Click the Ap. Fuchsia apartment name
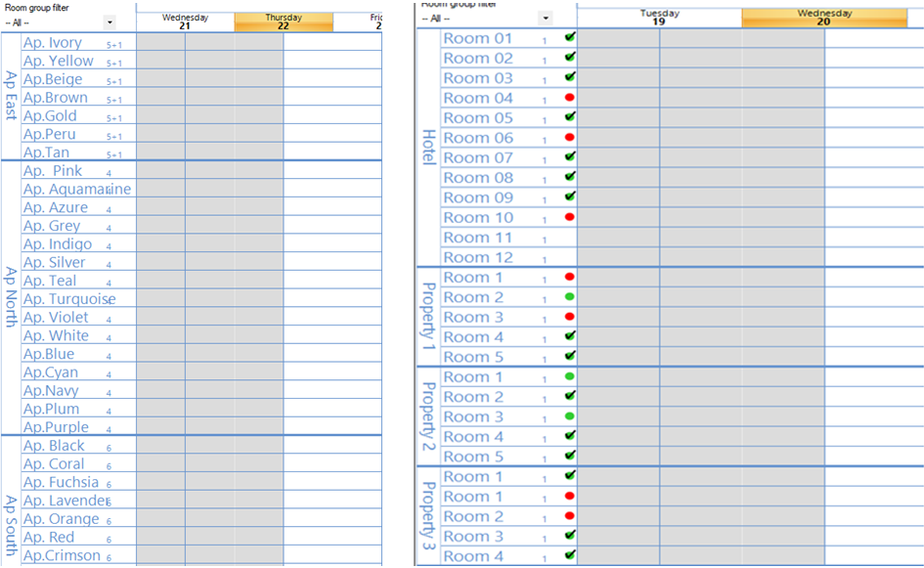This screenshot has height=568, width=924. point(62,482)
